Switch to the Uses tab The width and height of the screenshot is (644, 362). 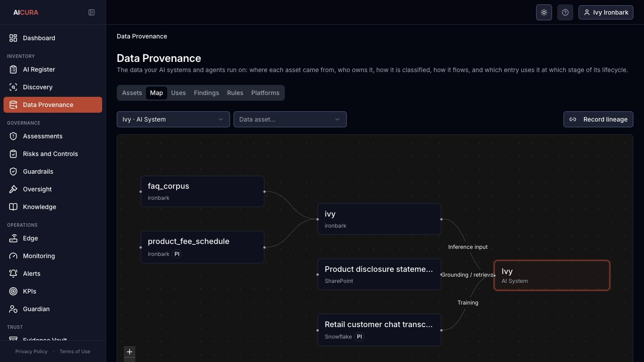[x=178, y=93]
